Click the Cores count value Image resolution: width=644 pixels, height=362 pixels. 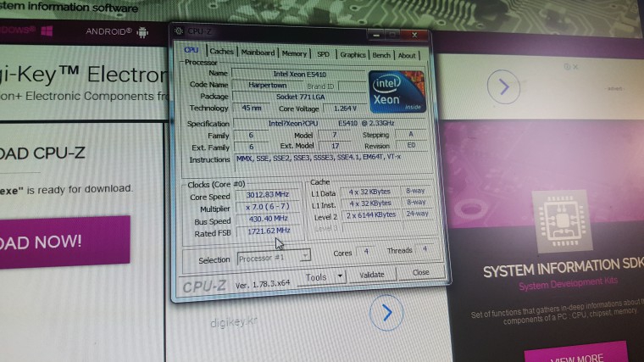(366, 251)
